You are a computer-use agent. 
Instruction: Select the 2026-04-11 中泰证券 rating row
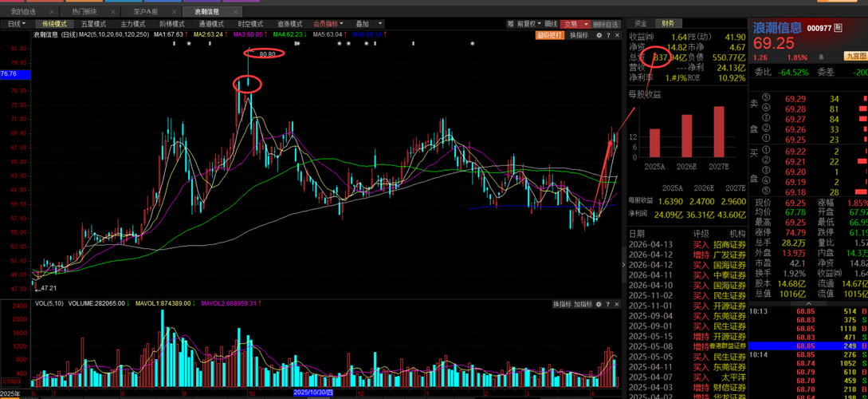tap(687, 275)
